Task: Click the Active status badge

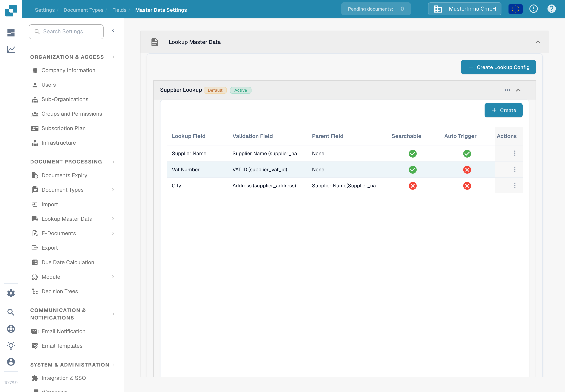Action: point(241,90)
